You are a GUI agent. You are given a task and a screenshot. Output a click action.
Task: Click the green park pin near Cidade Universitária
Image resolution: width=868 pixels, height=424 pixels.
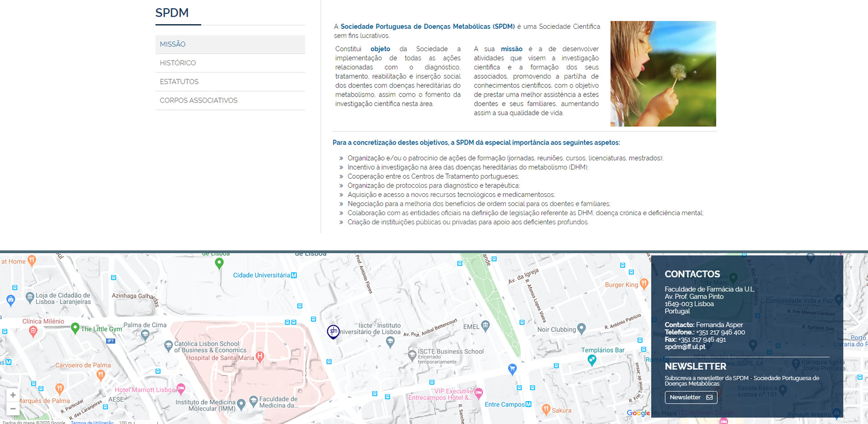click(x=219, y=263)
